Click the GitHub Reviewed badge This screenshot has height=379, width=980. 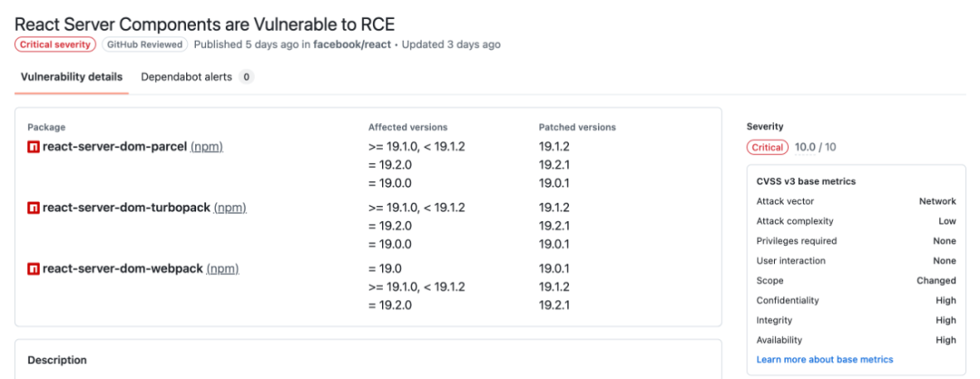pos(144,44)
